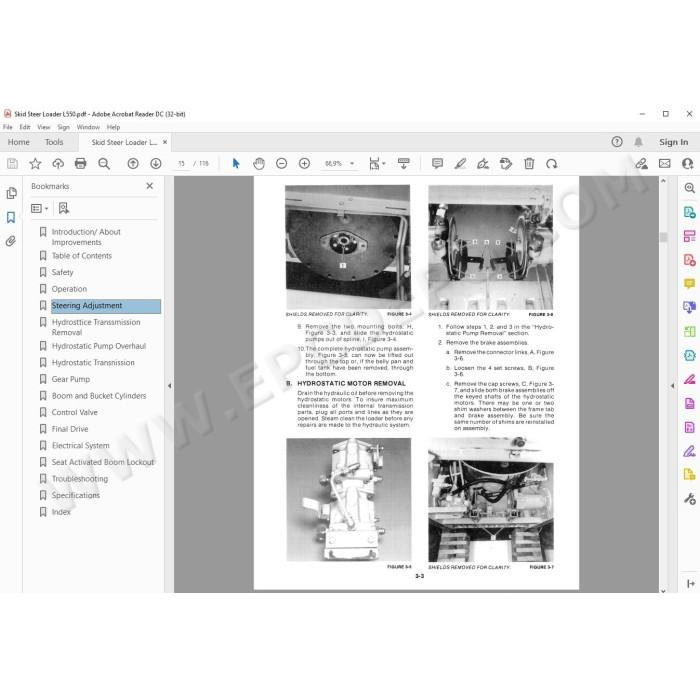700x700 pixels.
Task: Open the File menu
Action: 8,127
